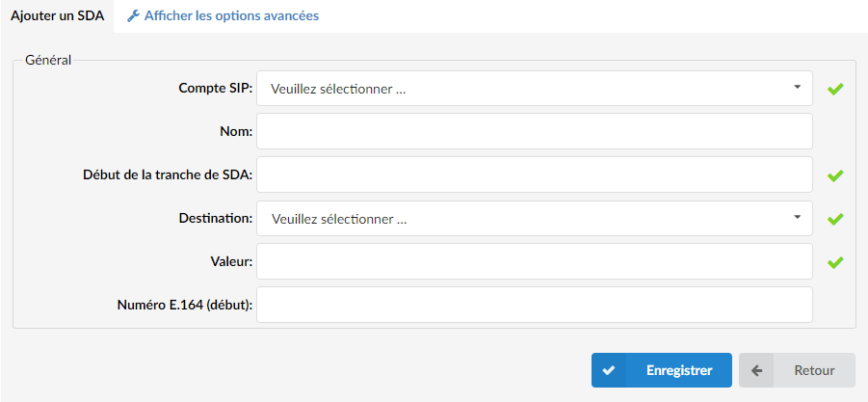Click the Général section legend
Viewport: 868px width, 402px height.
tap(48, 61)
